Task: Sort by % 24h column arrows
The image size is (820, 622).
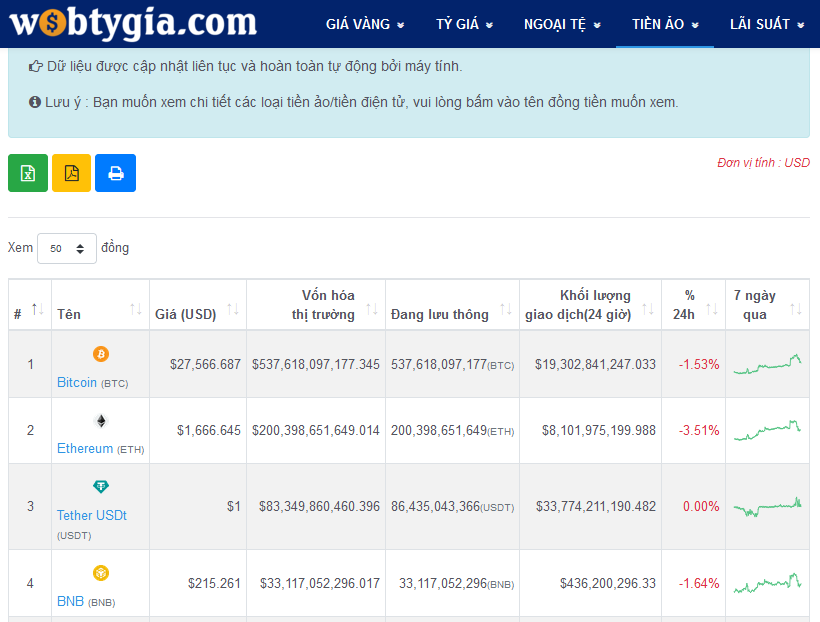Action: [x=712, y=309]
